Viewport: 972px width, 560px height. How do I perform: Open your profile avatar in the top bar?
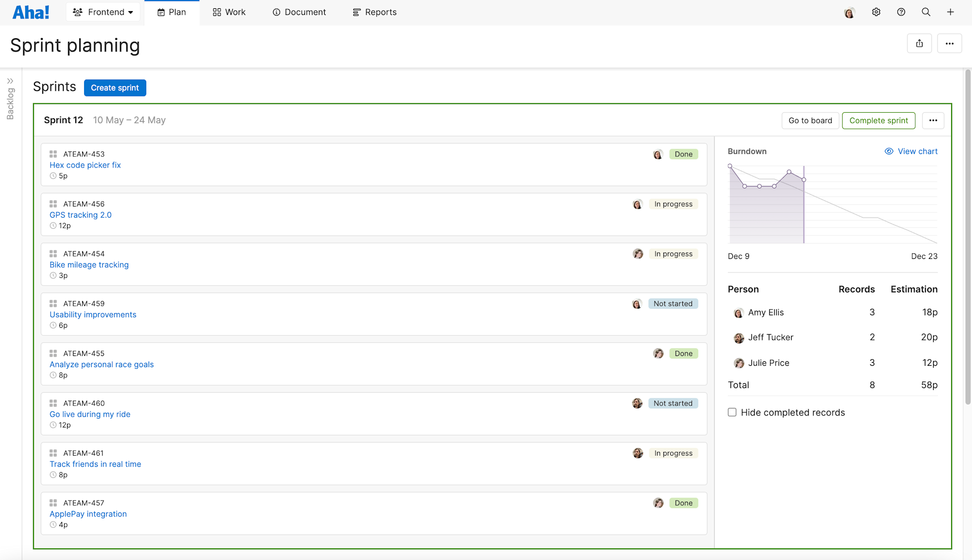click(850, 12)
